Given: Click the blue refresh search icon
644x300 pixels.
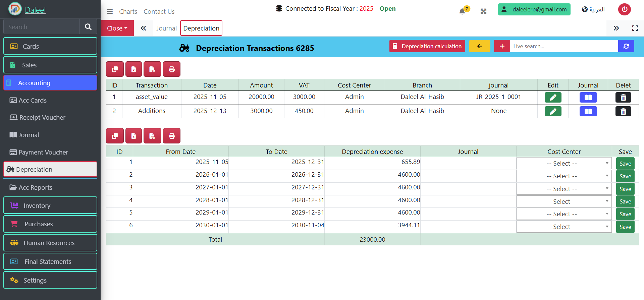Looking at the screenshot, I should point(626,46).
